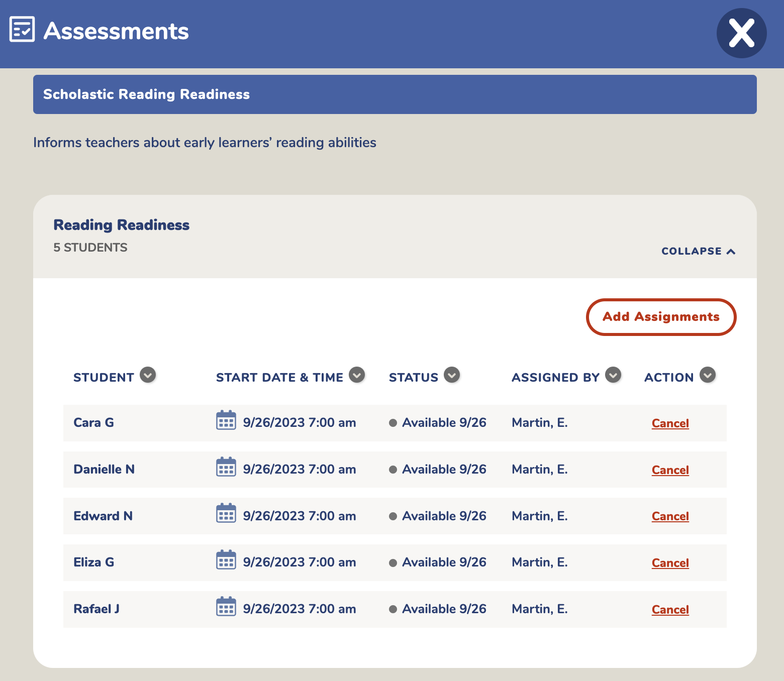Cancel assignment for Eliza G
Viewport: 784px width, 681px height.
(x=670, y=563)
